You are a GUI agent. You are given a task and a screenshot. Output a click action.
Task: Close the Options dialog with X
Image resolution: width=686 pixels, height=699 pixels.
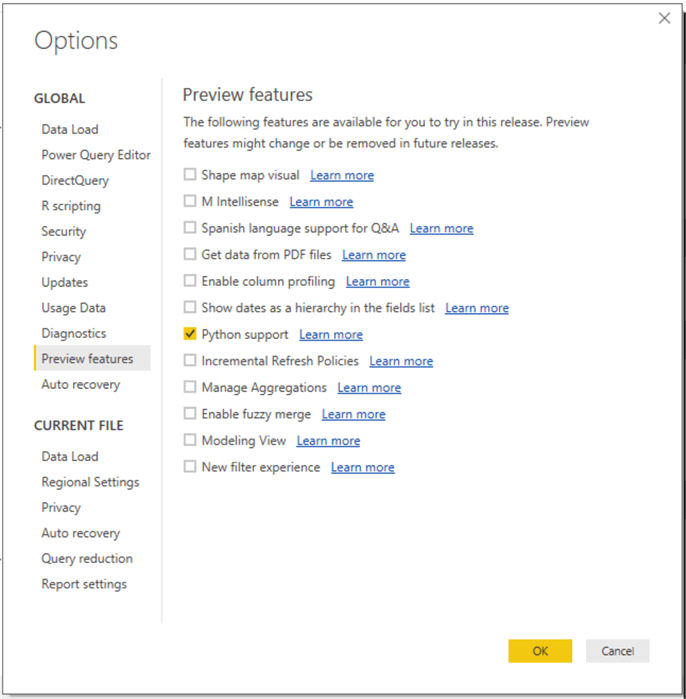point(664,18)
